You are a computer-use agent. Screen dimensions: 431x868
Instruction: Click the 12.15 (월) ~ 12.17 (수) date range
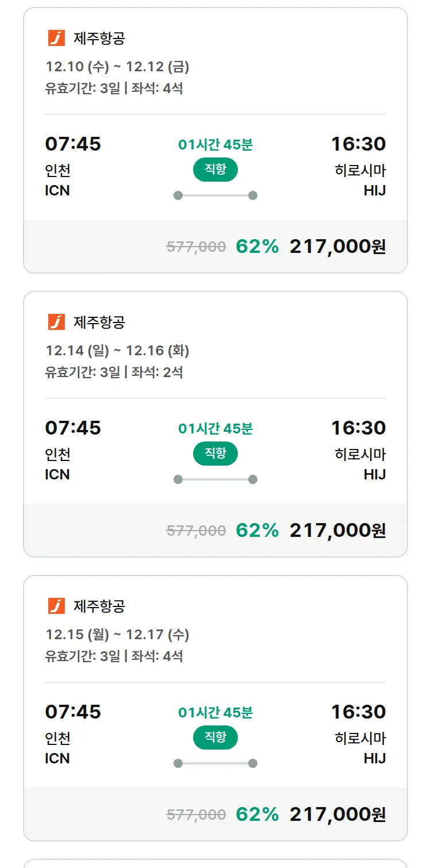(x=117, y=635)
